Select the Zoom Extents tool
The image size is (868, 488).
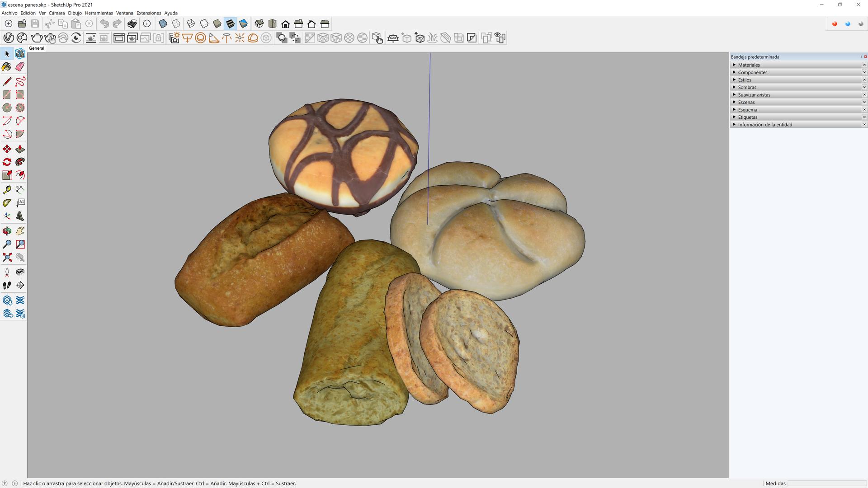point(7,258)
